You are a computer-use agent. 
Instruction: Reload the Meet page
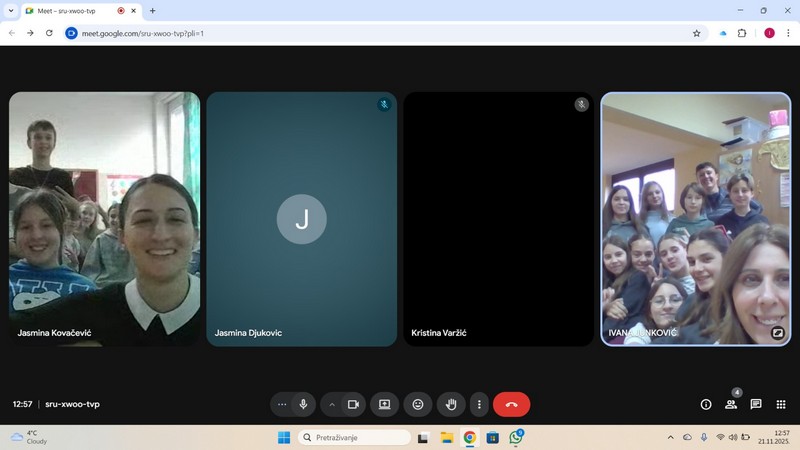(49, 33)
